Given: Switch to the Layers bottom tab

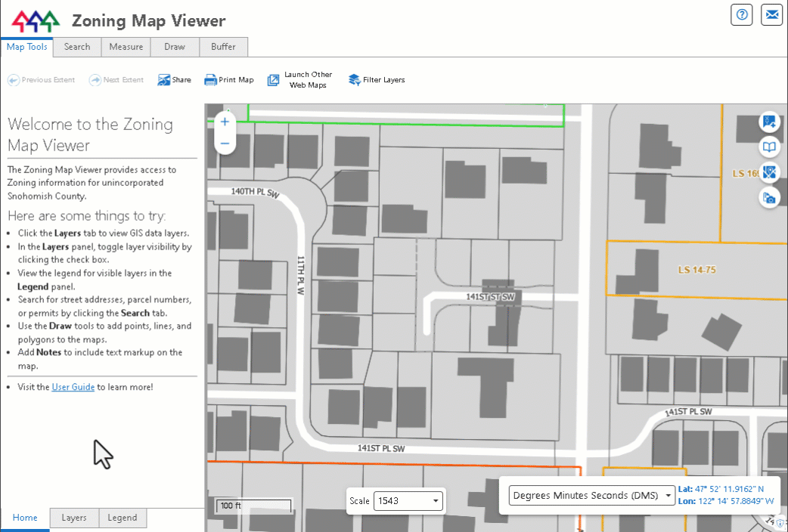Looking at the screenshot, I should tap(74, 518).
